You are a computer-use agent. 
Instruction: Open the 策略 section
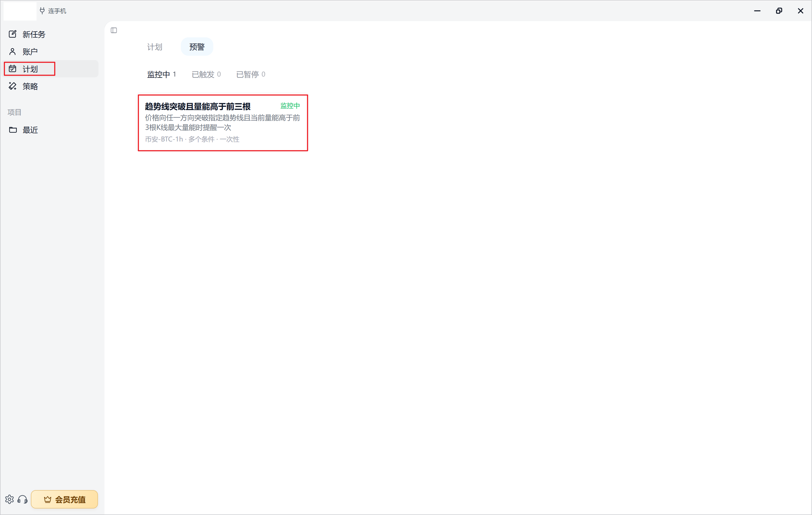click(x=51, y=86)
